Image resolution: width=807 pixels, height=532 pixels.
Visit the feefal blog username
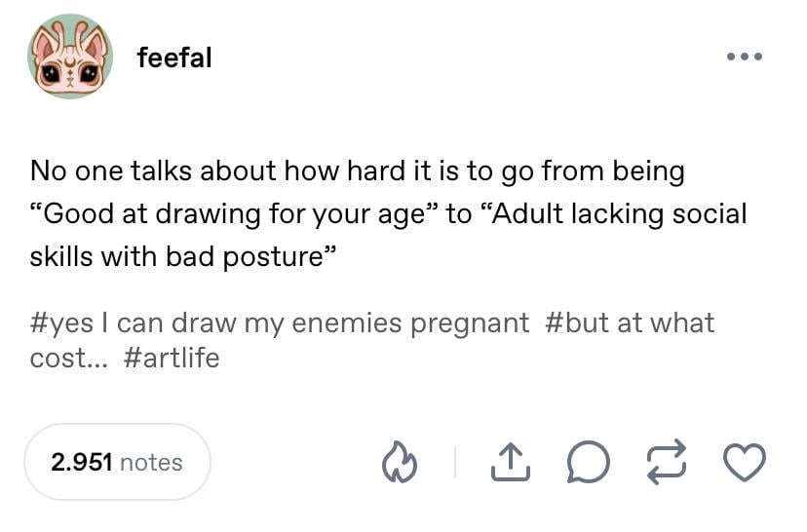point(174,57)
